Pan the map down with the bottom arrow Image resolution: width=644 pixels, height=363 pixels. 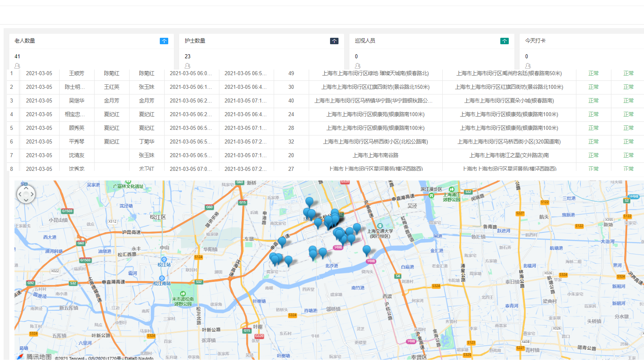tap(26, 200)
